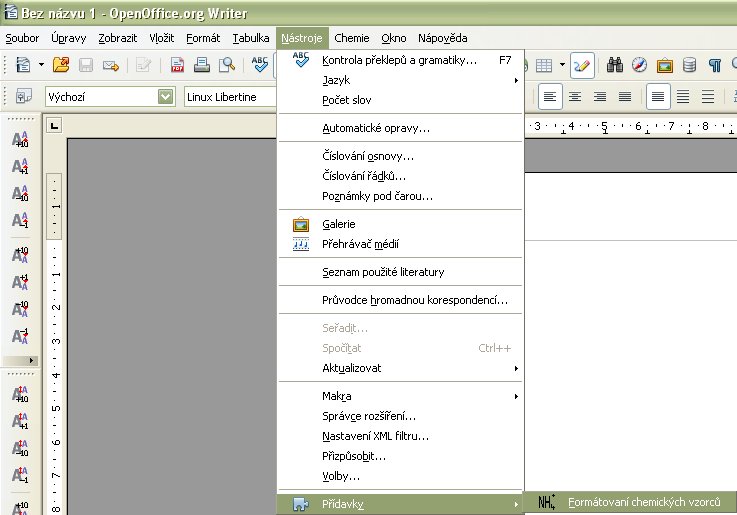Screen dimensions: 737x515
Task: Click the A +1 icon with downward red arrow
Action: (20, 282)
